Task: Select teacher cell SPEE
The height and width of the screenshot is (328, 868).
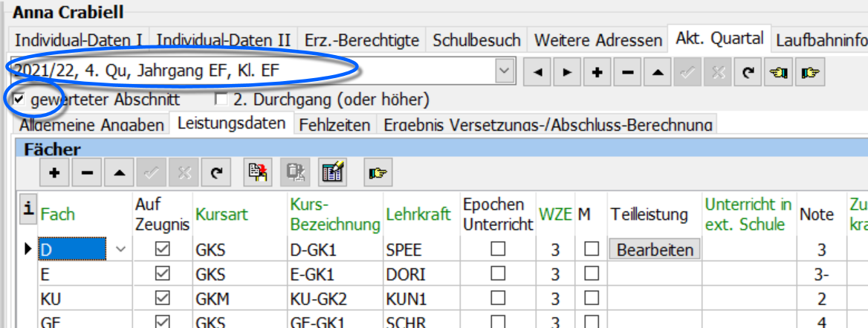Action: pos(421,250)
